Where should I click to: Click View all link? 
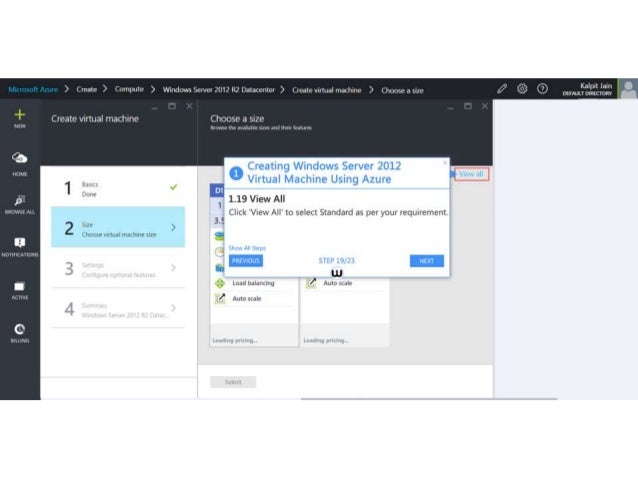[471, 174]
